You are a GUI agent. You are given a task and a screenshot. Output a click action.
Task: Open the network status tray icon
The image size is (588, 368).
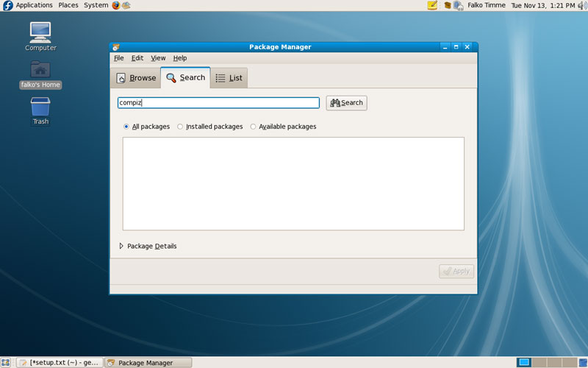[458, 5]
